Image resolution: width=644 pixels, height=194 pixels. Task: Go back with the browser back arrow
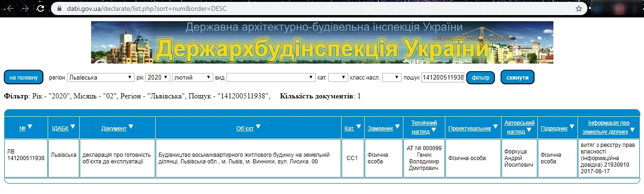[x=10, y=8]
